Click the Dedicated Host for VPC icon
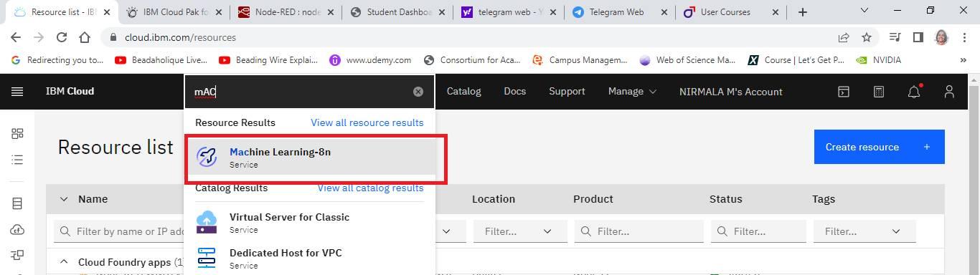 coord(207,258)
